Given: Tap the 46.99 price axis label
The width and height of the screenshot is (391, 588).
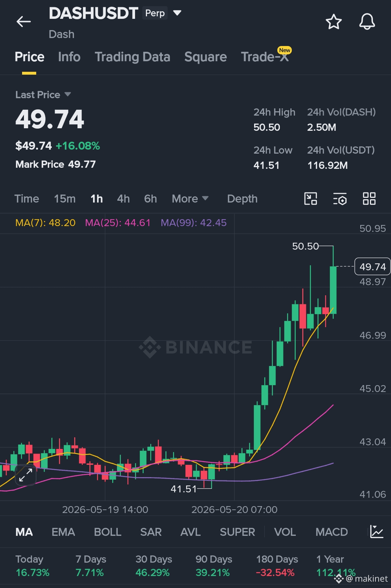Looking at the screenshot, I should click(x=373, y=335).
